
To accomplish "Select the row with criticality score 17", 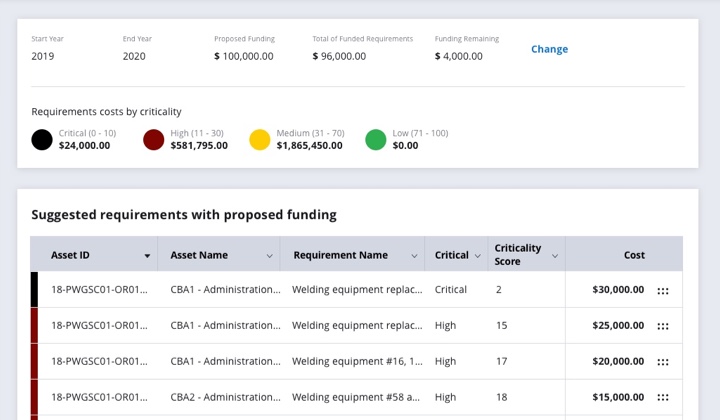I will point(356,361).
